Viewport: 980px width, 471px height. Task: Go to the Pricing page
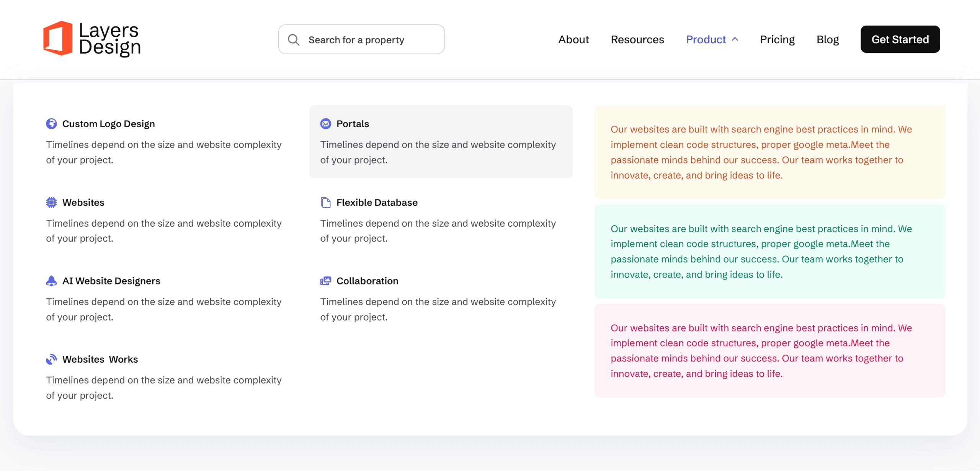[x=777, y=39]
